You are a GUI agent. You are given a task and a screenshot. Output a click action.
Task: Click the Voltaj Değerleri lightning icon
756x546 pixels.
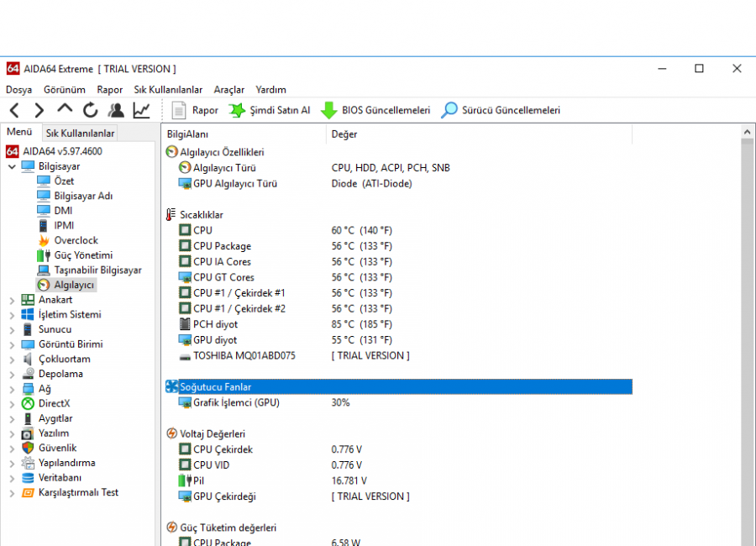click(x=171, y=433)
